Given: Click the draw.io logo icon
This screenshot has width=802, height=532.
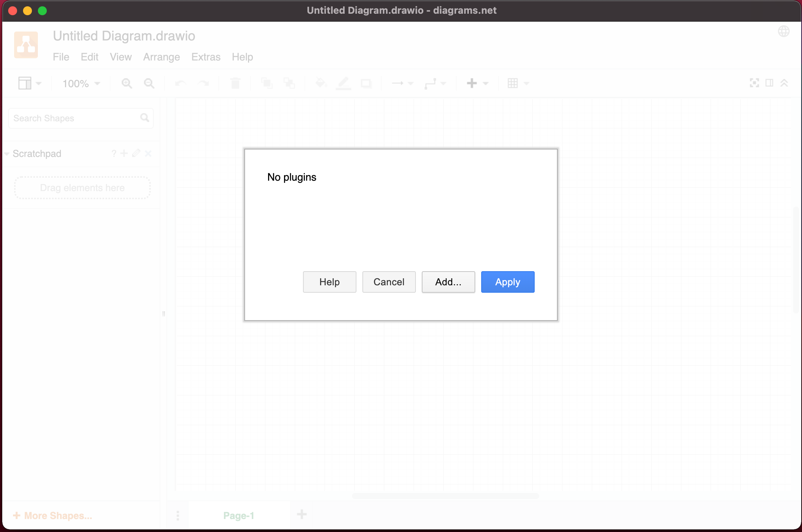Looking at the screenshot, I should click(x=26, y=45).
